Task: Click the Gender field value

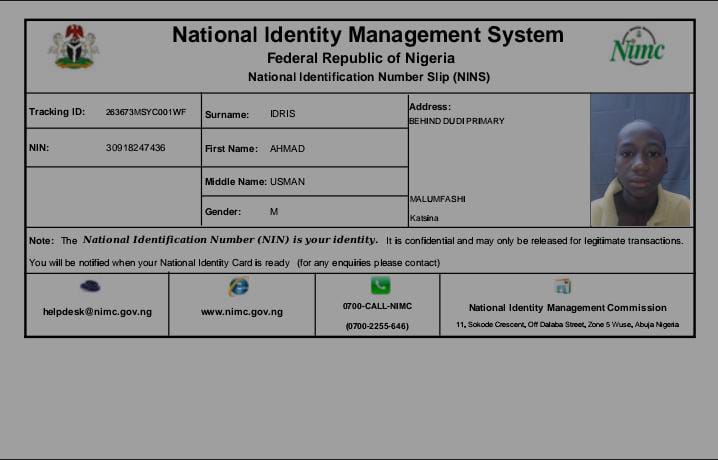Action: [x=274, y=212]
